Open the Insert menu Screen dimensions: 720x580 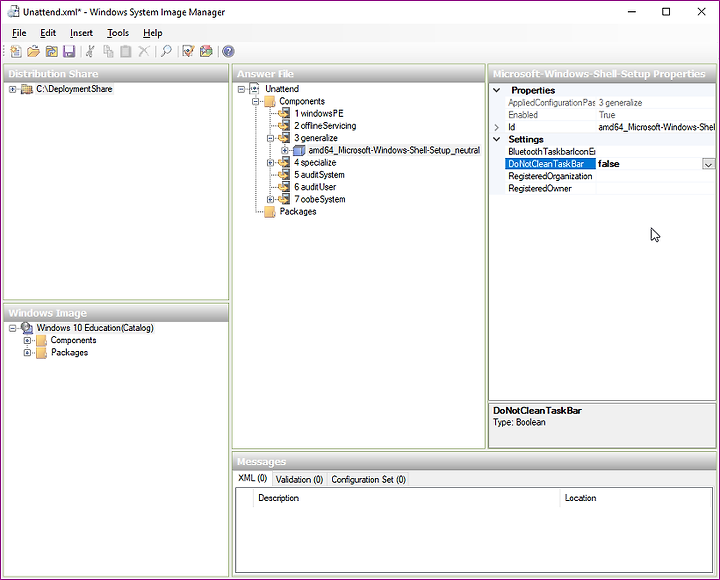click(81, 33)
